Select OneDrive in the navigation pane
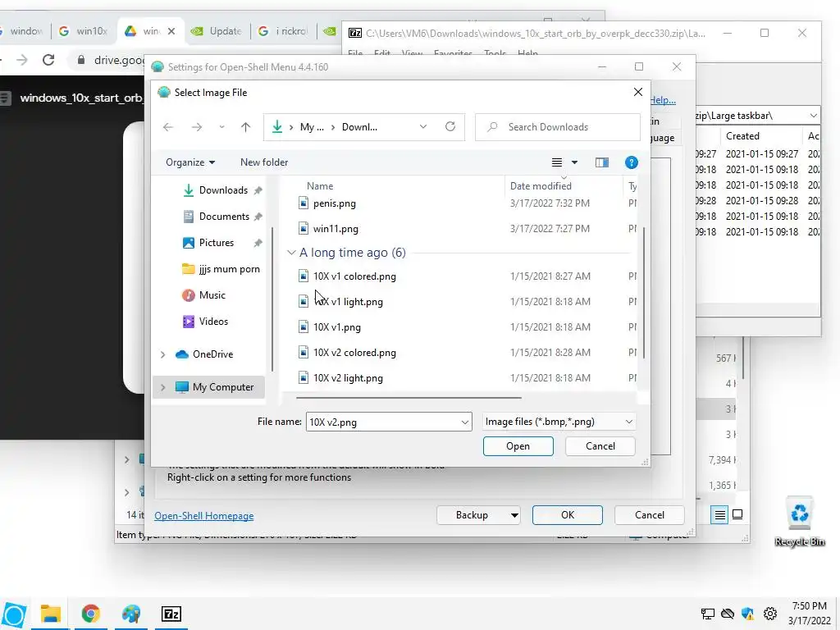The image size is (840, 630). (212, 354)
